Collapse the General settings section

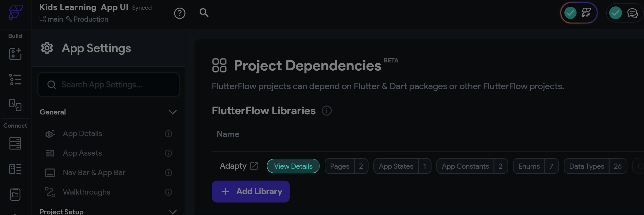pyautogui.click(x=172, y=112)
